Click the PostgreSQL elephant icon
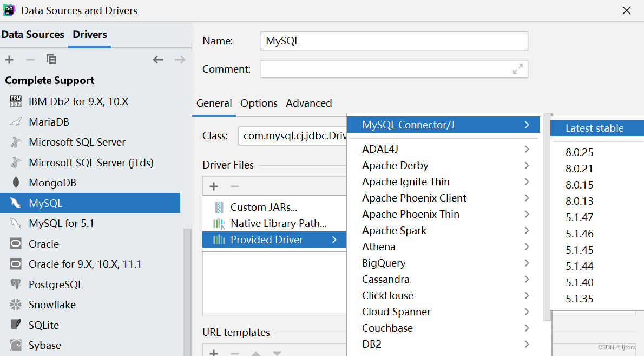The image size is (644, 356). (16, 284)
